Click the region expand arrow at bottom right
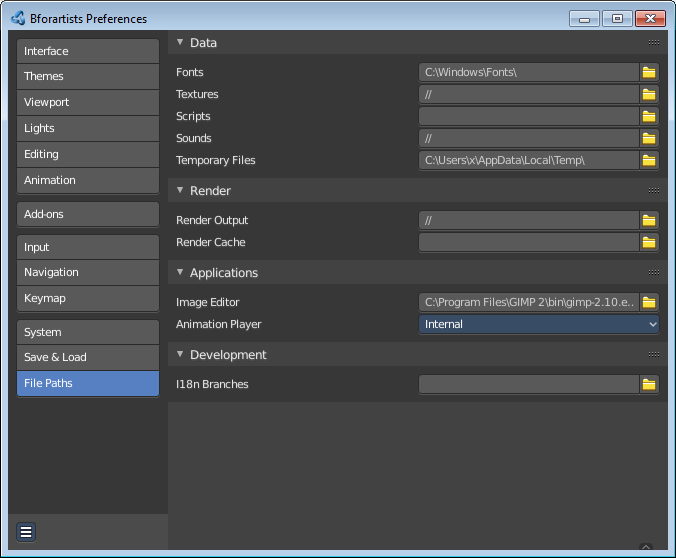This screenshot has height=558, width=676. click(646, 546)
